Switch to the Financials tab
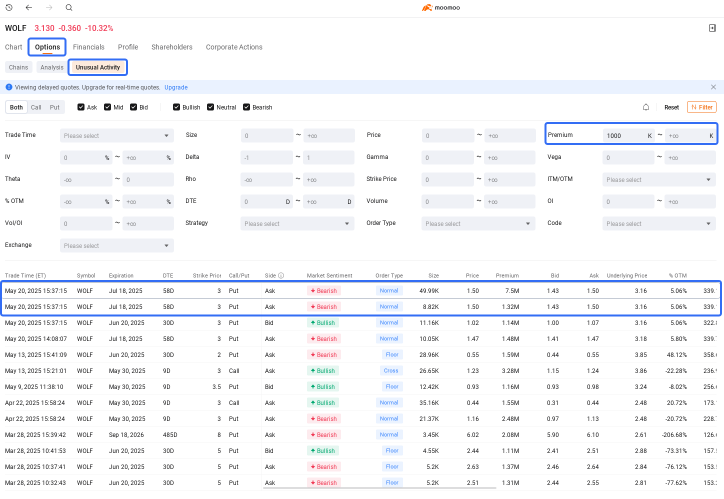 [89, 47]
